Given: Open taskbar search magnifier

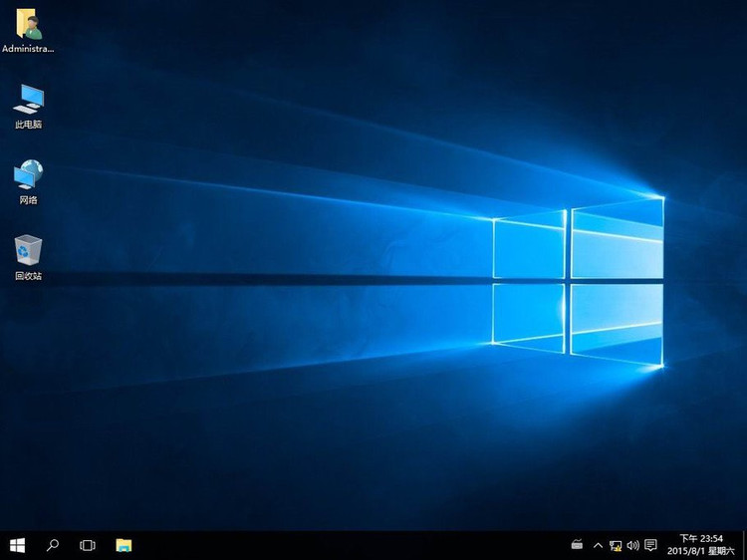Looking at the screenshot, I should pos(53,545).
